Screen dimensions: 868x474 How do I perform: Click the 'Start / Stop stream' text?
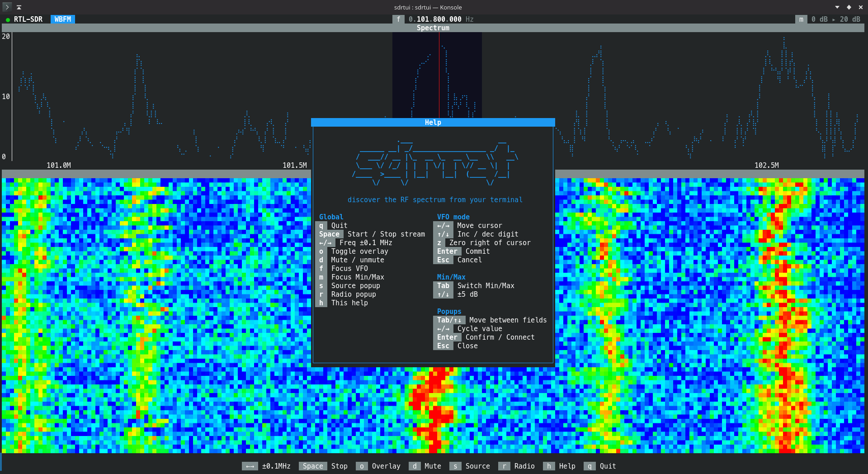pyautogui.click(x=386, y=234)
